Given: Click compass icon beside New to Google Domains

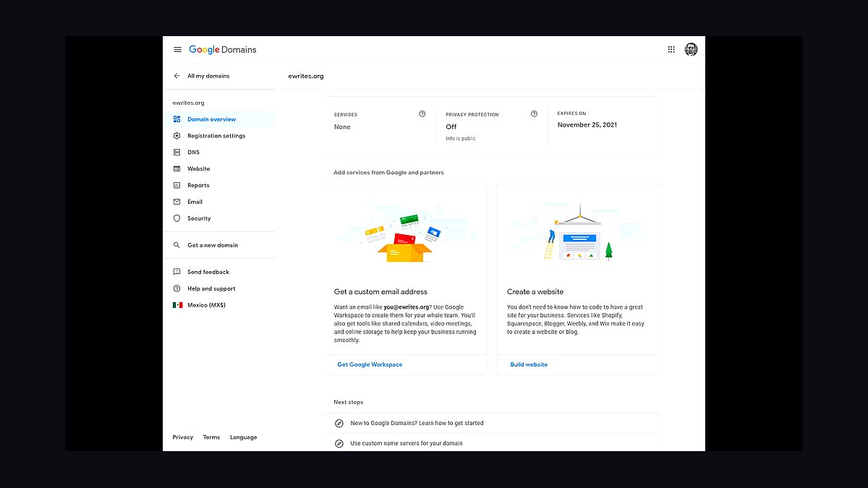Looking at the screenshot, I should 339,423.
